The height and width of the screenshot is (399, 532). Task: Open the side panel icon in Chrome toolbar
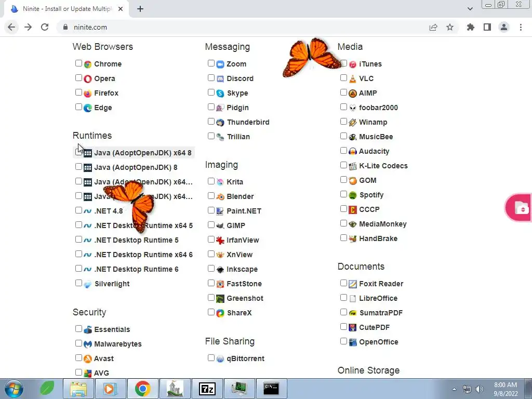coord(487,27)
